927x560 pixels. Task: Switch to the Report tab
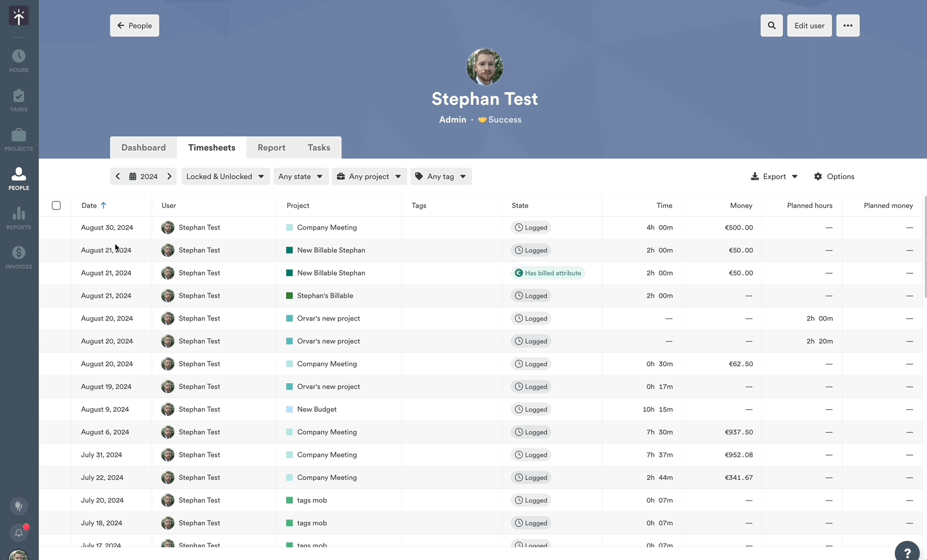(x=271, y=147)
